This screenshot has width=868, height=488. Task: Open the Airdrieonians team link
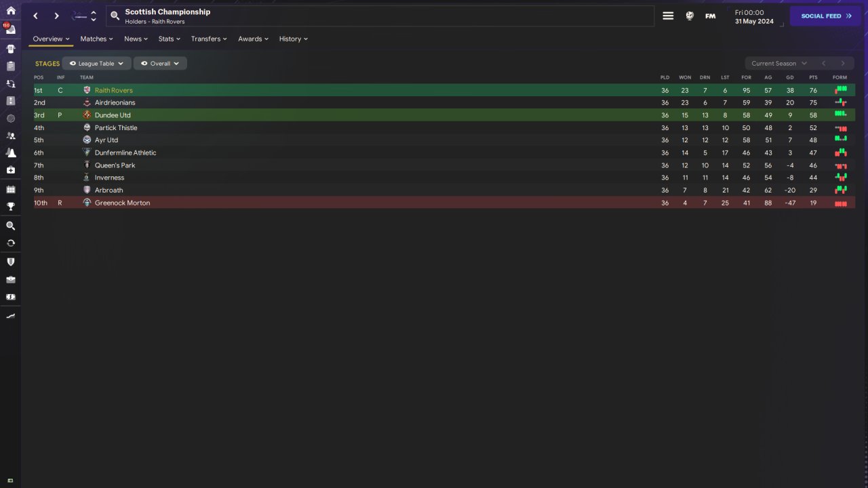pos(115,102)
